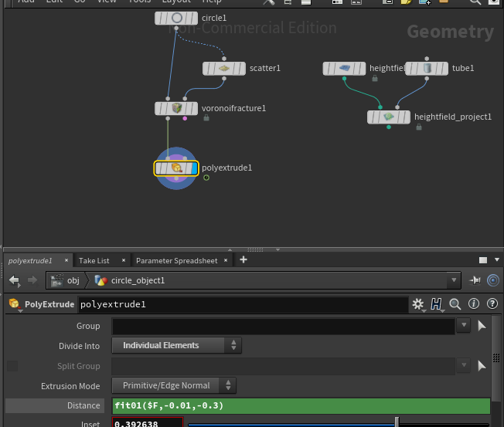Screen dimensions: 504x427
Task: Toggle the display flag on polyextrude1
Action: click(x=194, y=168)
